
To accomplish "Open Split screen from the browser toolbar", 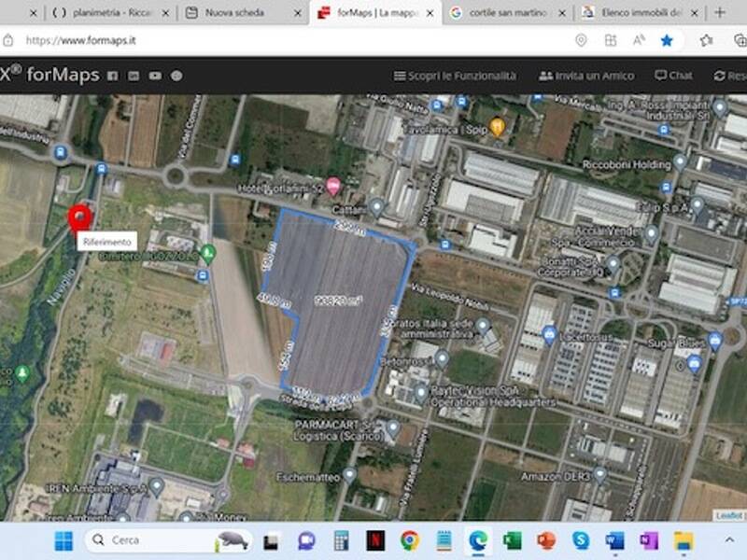I will [x=613, y=41].
